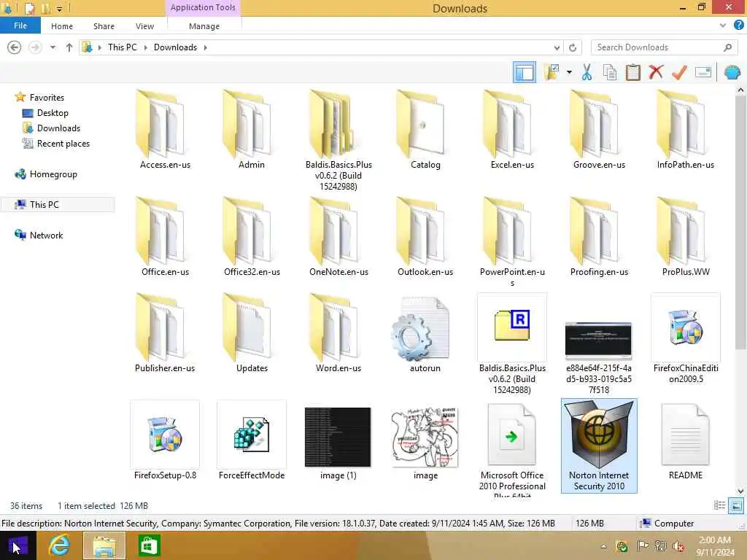Click This PC in the address bar
Viewport: 747px width, 560px height.
122,47
